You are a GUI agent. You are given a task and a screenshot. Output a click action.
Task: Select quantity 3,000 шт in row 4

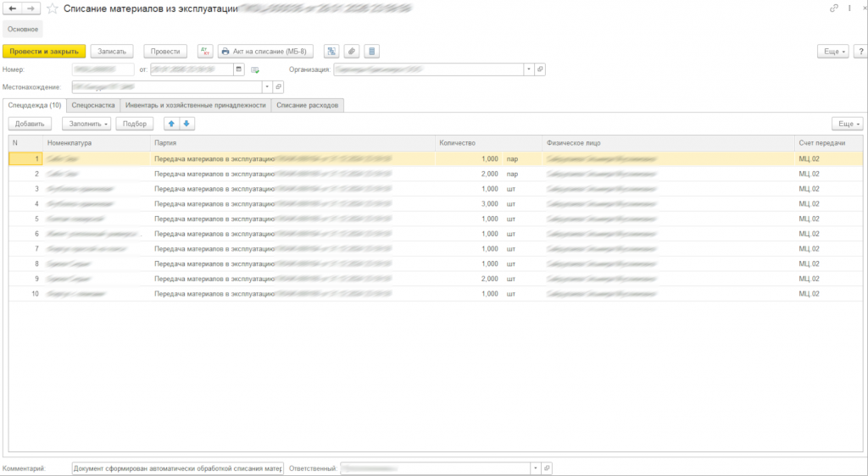tap(488, 203)
